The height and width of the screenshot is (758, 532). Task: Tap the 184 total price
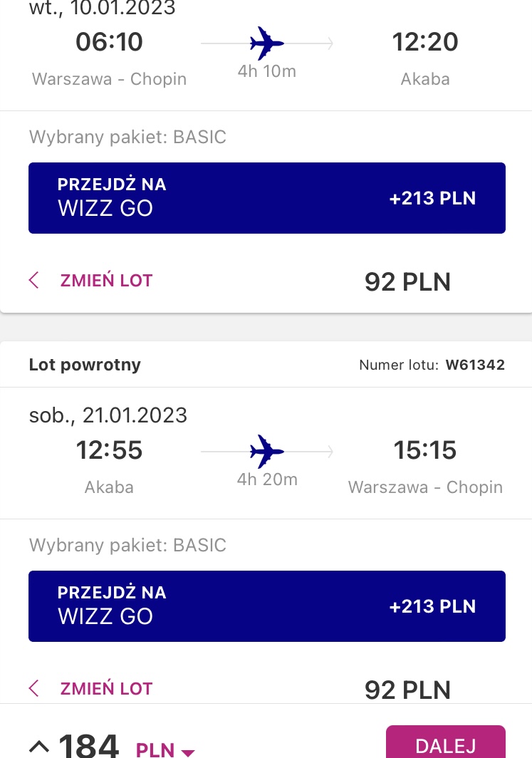click(x=89, y=745)
